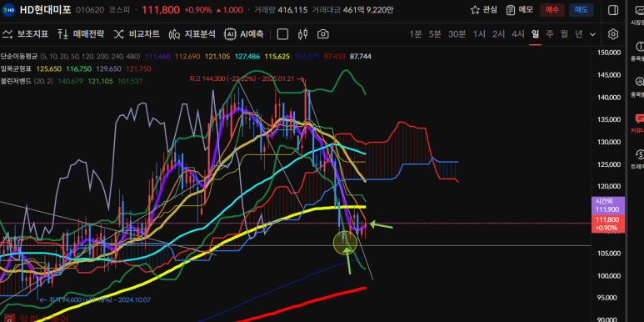Capture chart with camera icon
This screenshot has height=322, width=644.
point(323,34)
